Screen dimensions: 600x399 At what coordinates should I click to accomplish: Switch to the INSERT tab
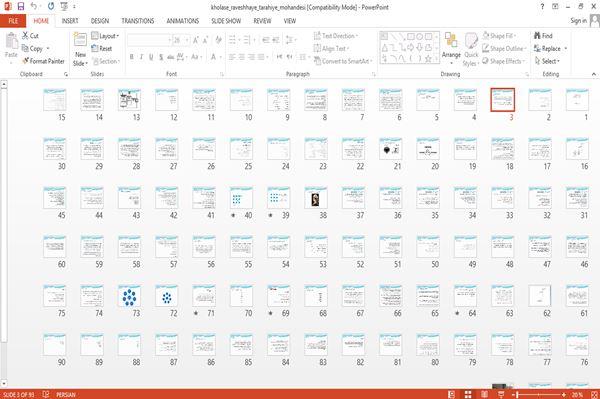tap(70, 21)
